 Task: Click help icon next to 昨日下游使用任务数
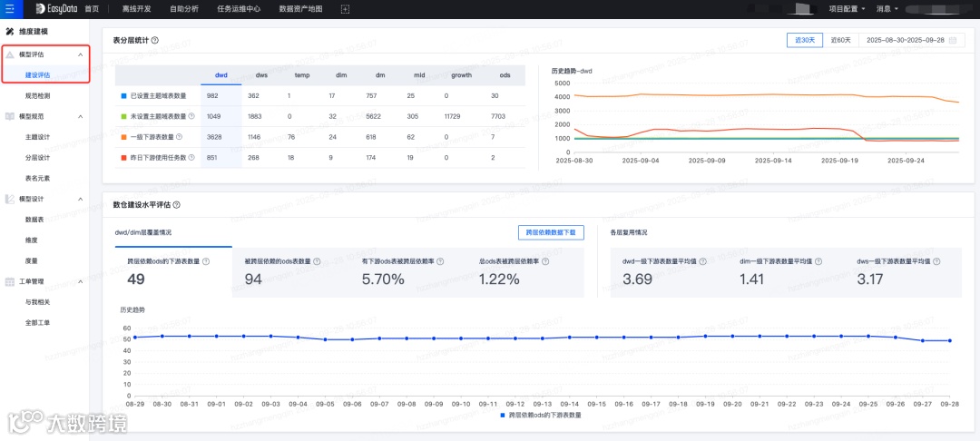click(191, 157)
